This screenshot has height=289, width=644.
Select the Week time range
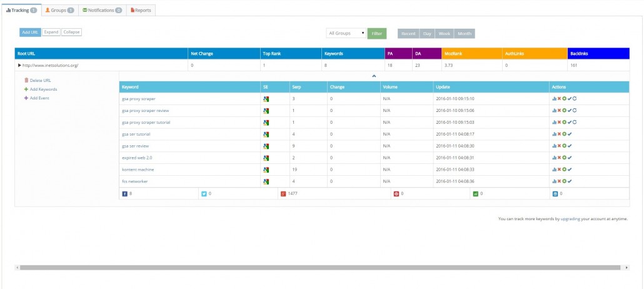tap(445, 34)
